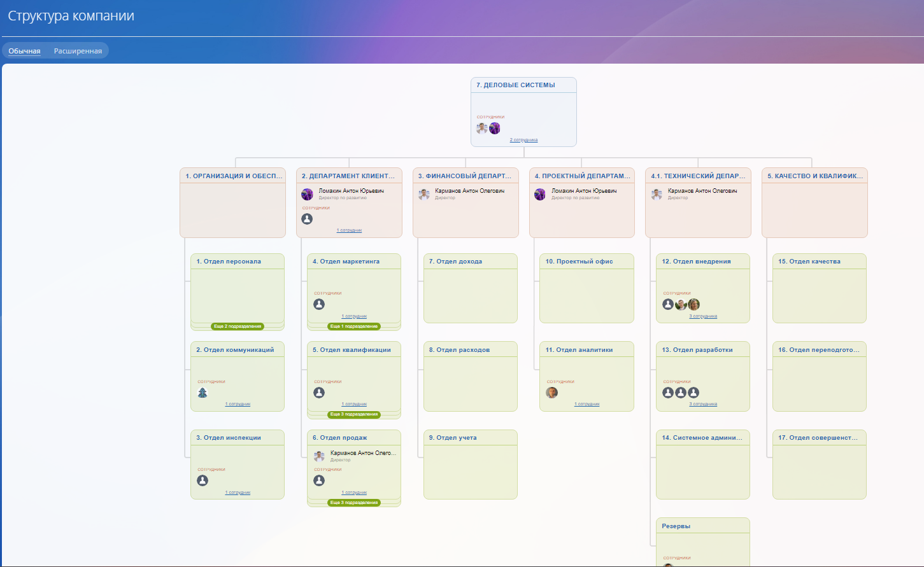Open the 3 сотрудника link in Отдел внедрения
The image size is (924, 567).
[x=703, y=316]
